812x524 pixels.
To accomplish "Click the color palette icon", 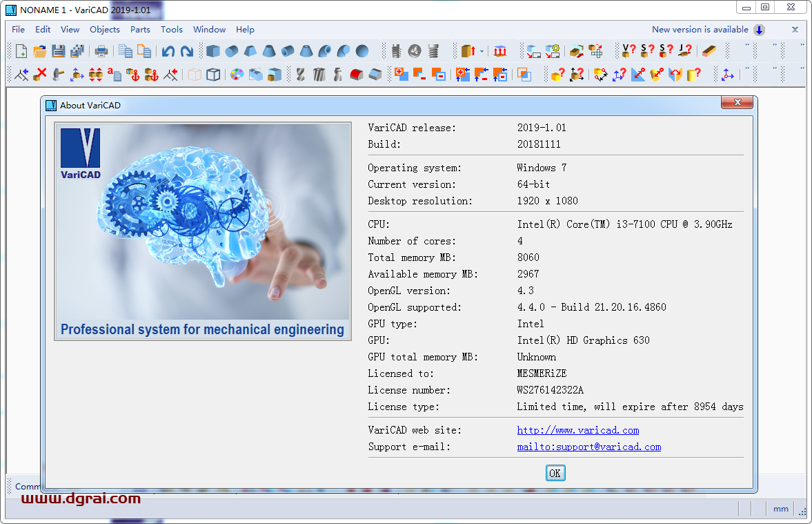I will pos(237,75).
